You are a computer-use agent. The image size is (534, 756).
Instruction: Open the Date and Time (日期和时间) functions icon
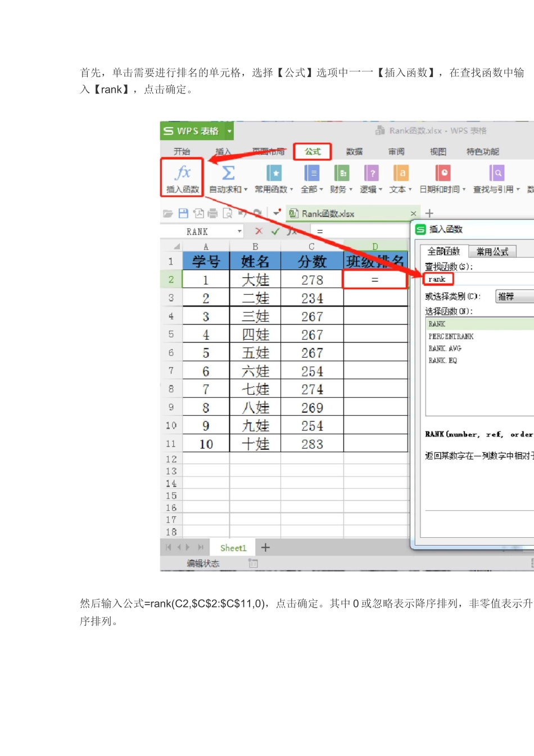tap(443, 173)
